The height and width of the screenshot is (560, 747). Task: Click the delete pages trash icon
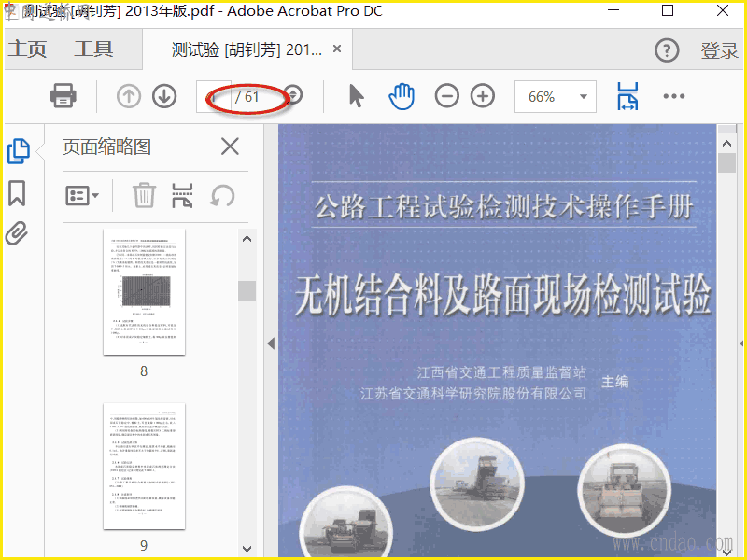coord(144,195)
